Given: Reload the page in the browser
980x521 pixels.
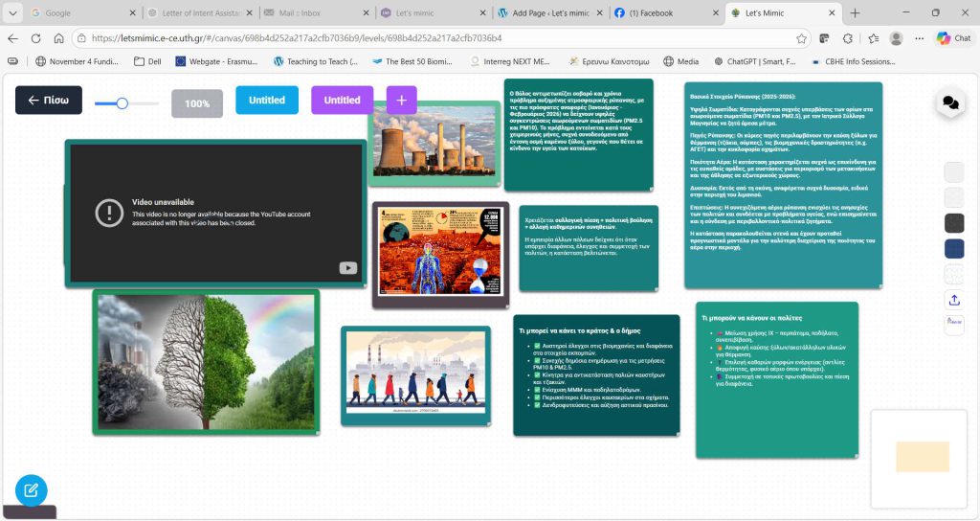Looking at the screenshot, I should [36, 38].
